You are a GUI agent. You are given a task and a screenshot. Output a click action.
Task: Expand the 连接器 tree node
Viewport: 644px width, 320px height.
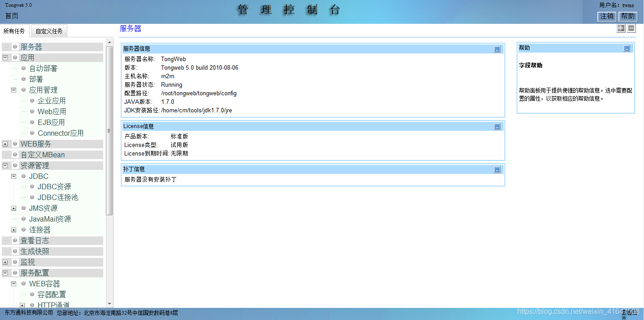pos(13,230)
